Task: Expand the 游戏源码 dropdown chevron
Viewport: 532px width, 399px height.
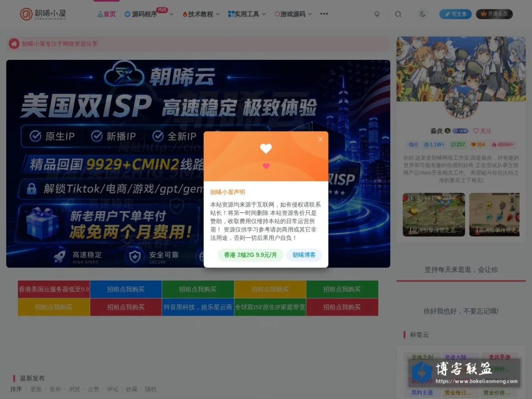Action: [x=310, y=14]
